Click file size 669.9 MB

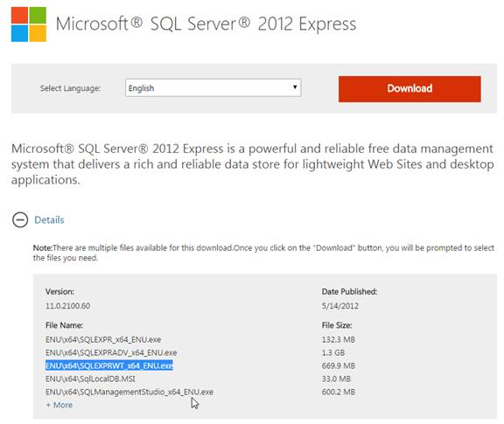tap(339, 365)
